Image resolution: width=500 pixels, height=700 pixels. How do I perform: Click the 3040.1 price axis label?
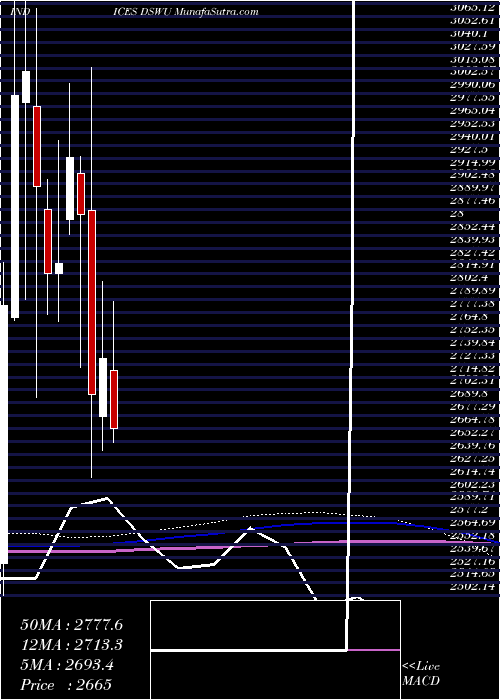(469, 33)
